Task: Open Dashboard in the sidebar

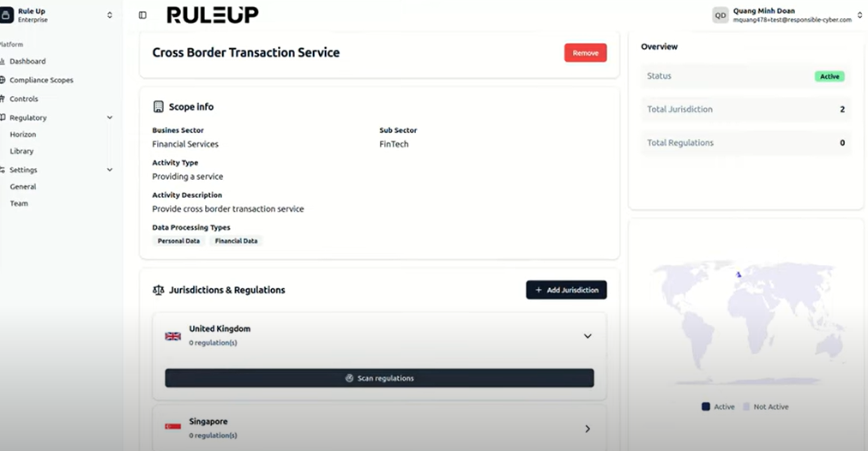Action: click(27, 62)
